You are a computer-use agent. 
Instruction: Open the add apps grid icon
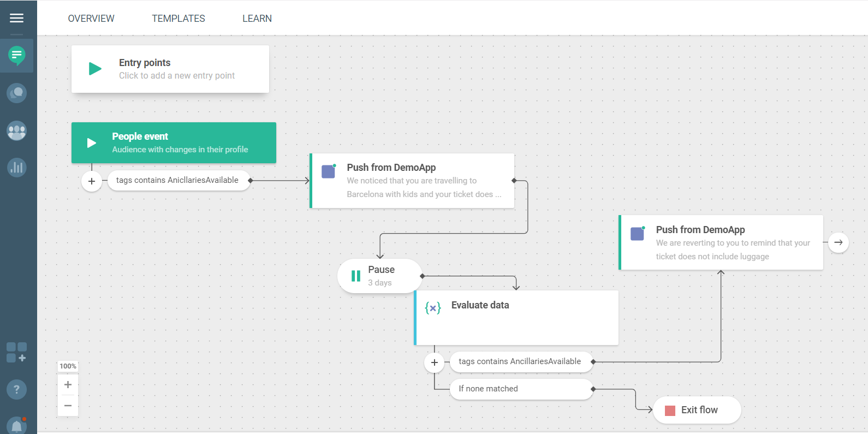(16, 353)
